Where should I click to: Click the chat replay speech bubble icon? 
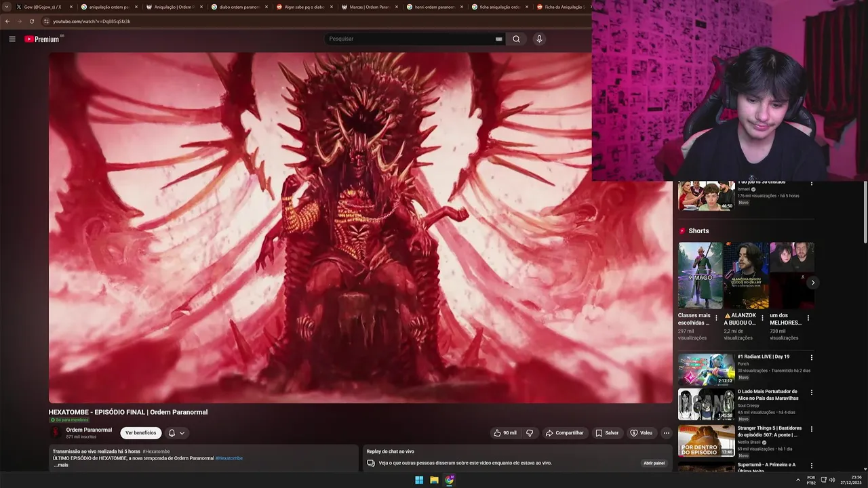coord(371,464)
